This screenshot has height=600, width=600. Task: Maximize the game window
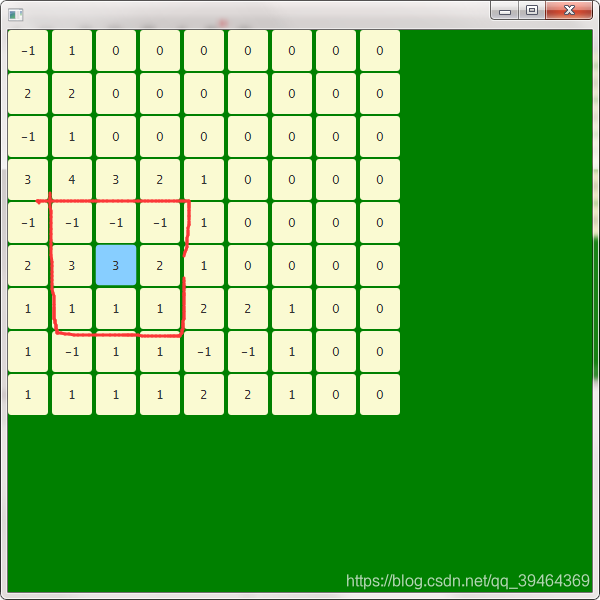(x=532, y=10)
